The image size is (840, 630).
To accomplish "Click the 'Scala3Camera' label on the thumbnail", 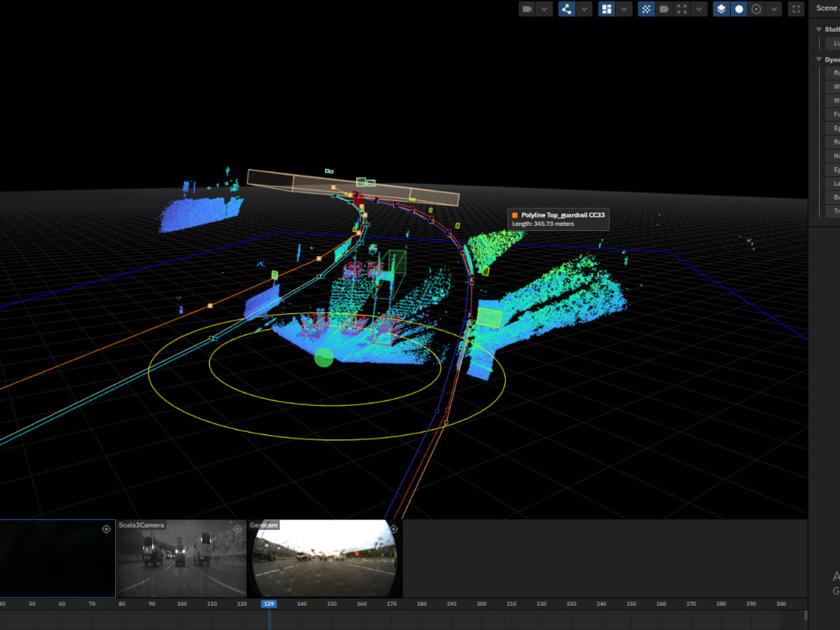I will pos(141,525).
